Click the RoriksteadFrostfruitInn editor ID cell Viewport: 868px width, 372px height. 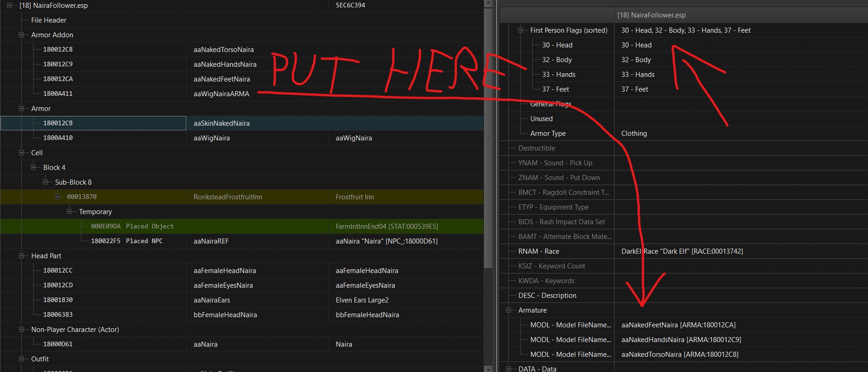[228, 197]
